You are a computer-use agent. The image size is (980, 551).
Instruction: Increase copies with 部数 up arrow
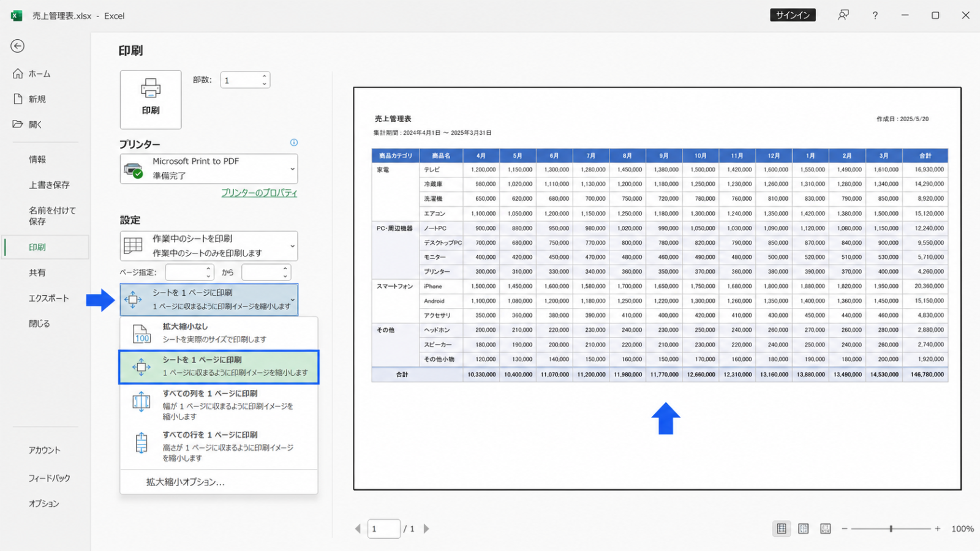[x=265, y=76]
